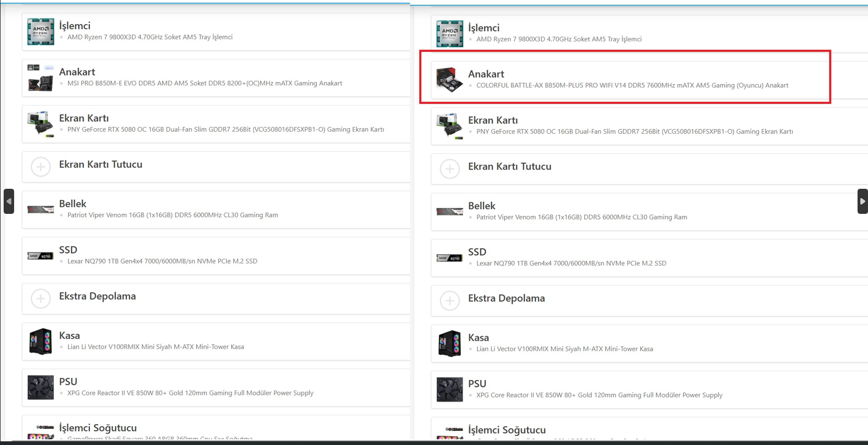Click the PNY GeForce RTX 5080 name in left list
868x445 pixels.
(225, 129)
